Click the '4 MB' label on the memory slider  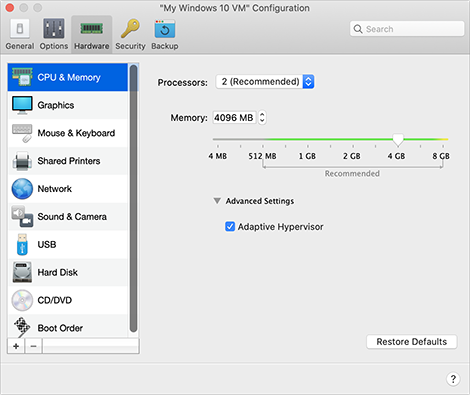[x=218, y=156]
